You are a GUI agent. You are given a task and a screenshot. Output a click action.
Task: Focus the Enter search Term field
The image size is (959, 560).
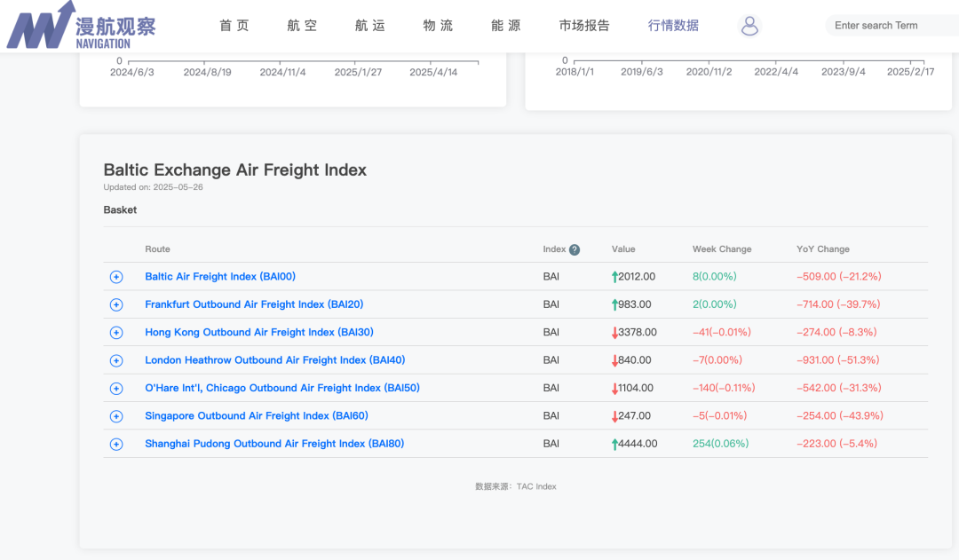coord(892,26)
